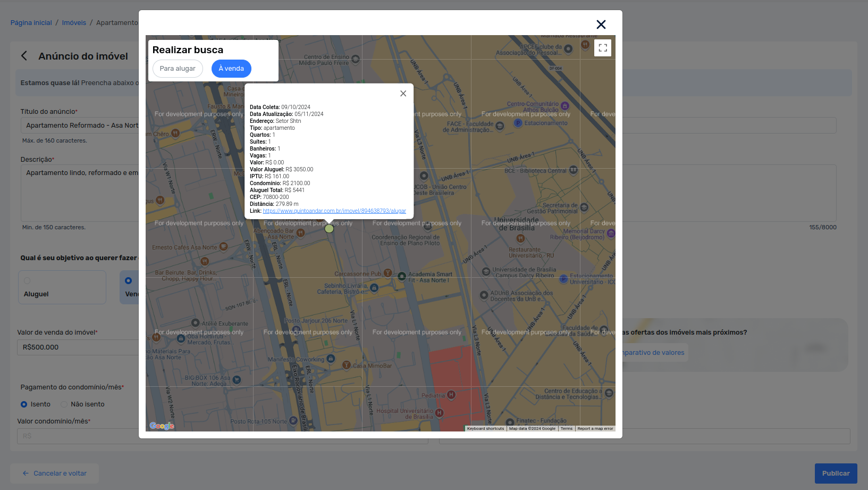Toggle fullscreen map view

[602, 48]
